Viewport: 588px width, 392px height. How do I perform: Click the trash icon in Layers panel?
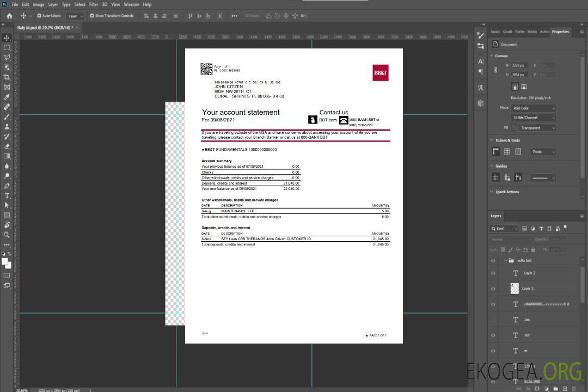(574, 389)
